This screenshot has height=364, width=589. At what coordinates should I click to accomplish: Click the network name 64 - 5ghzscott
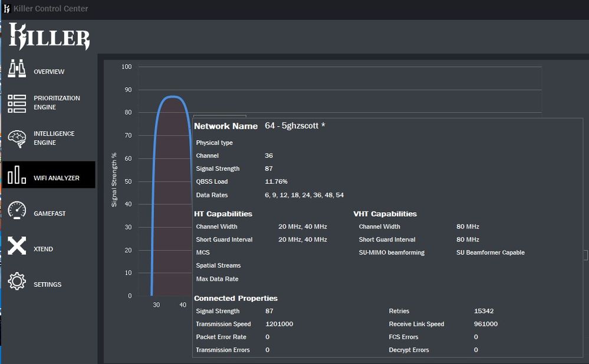[295, 126]
